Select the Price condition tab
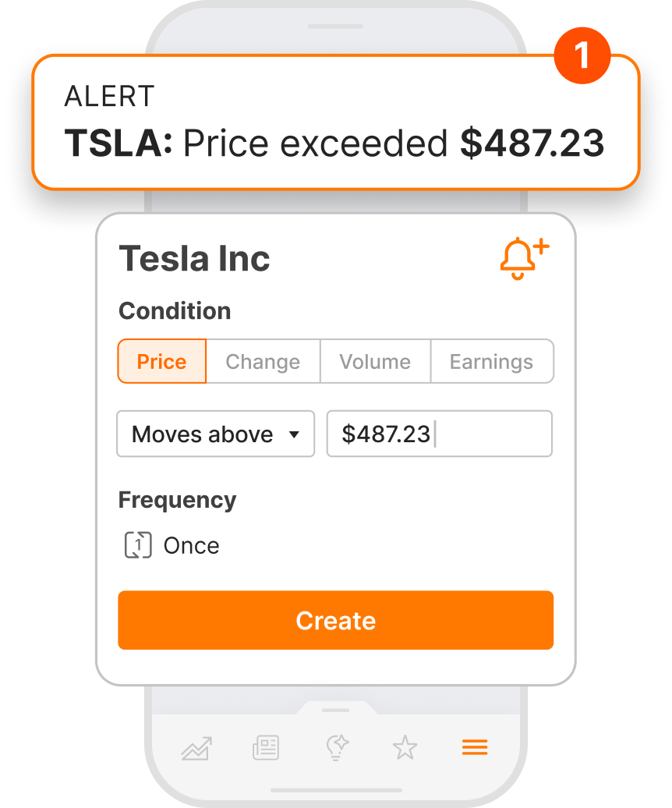Image resolution: width=672 pixels, height=808 pixels. [162, 361]
